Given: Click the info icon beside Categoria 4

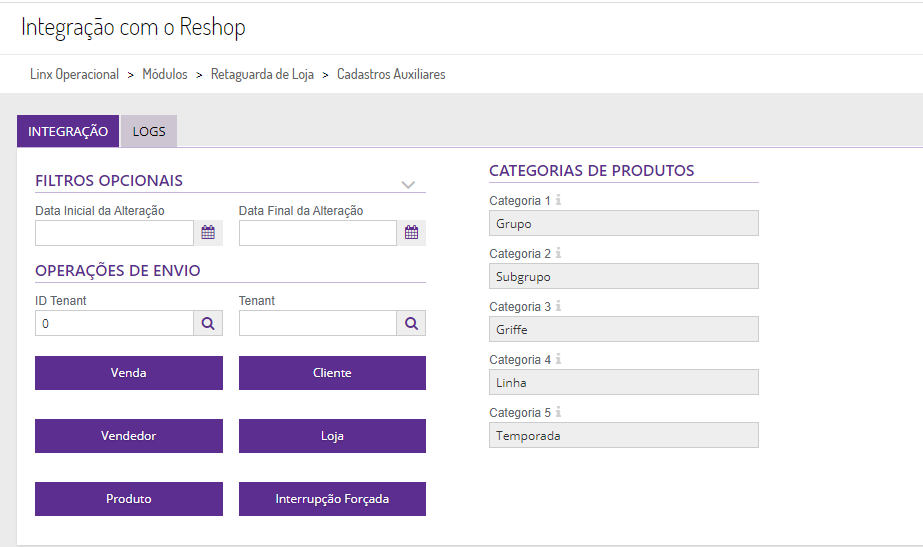Looking at the screenshot, I should click(x=559, y=360).
